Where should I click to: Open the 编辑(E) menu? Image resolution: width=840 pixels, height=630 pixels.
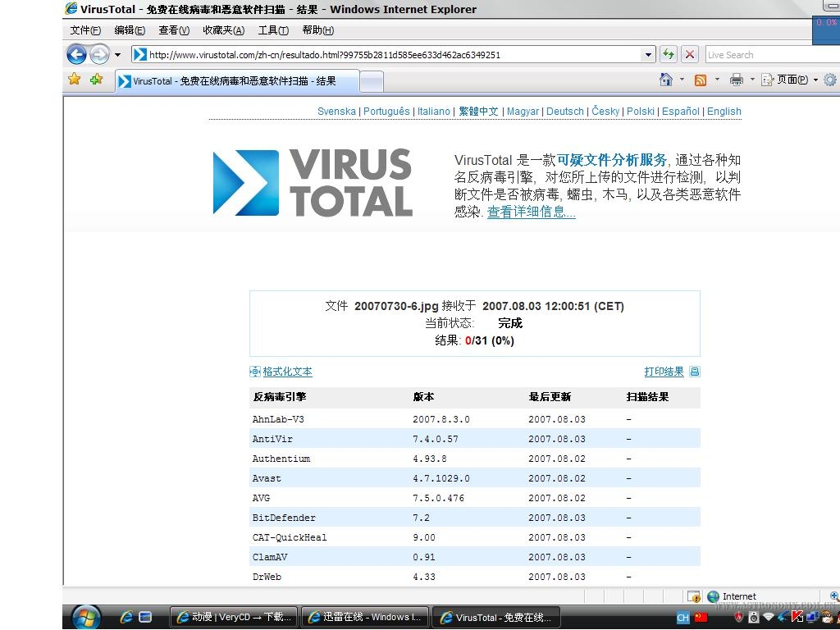[130, 30]
